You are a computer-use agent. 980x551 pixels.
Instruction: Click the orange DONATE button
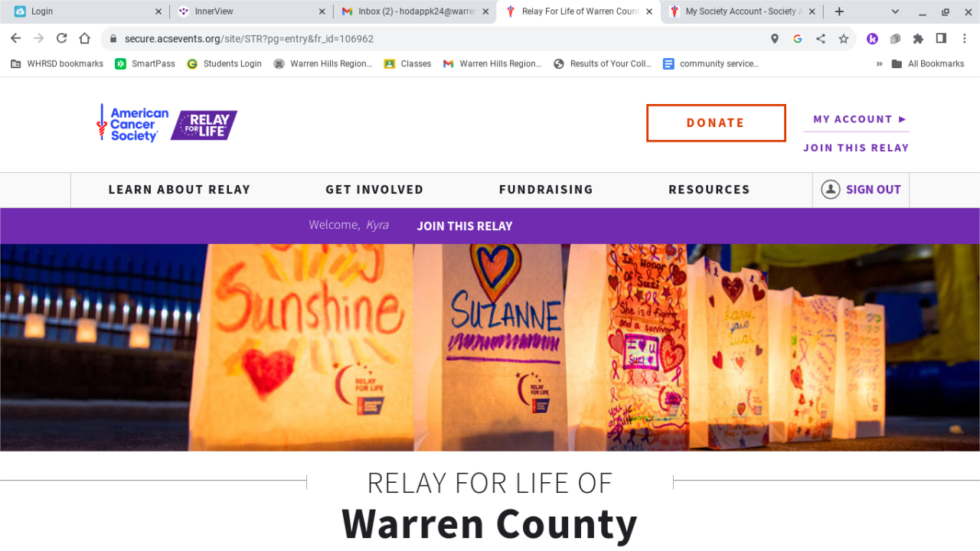[716, 123]
